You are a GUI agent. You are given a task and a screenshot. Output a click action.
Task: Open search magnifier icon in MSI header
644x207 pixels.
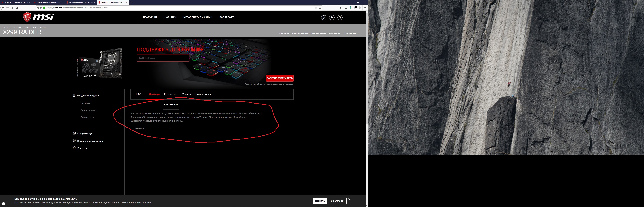tap(340, 17)
